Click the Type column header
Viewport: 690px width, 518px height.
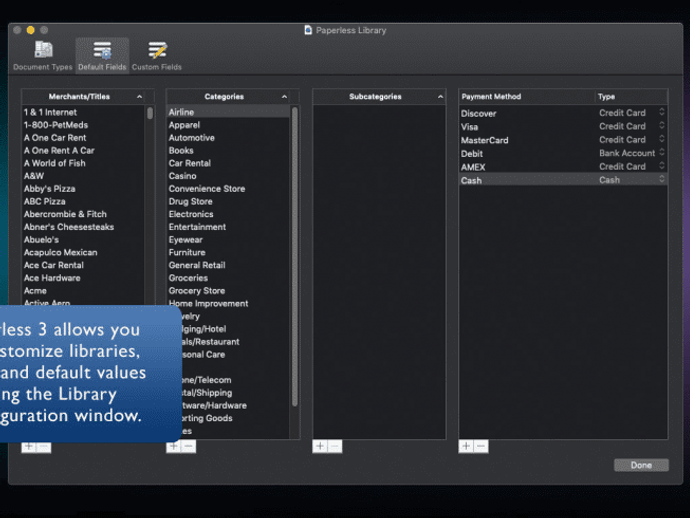(x=631, y=96)
